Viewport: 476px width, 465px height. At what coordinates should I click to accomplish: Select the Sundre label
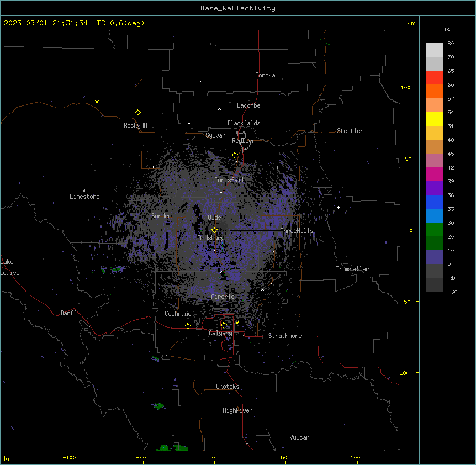(161, 216)
